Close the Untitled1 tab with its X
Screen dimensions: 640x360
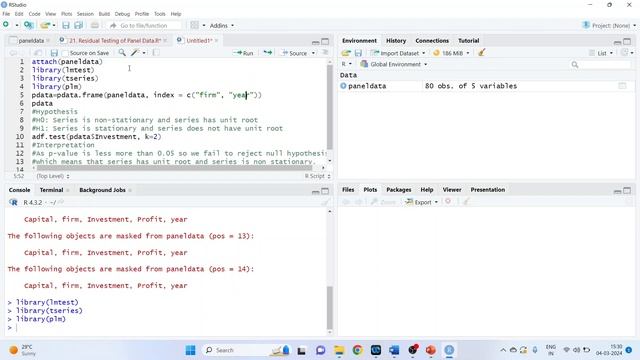pyautogui.click(x=216, y=40)
